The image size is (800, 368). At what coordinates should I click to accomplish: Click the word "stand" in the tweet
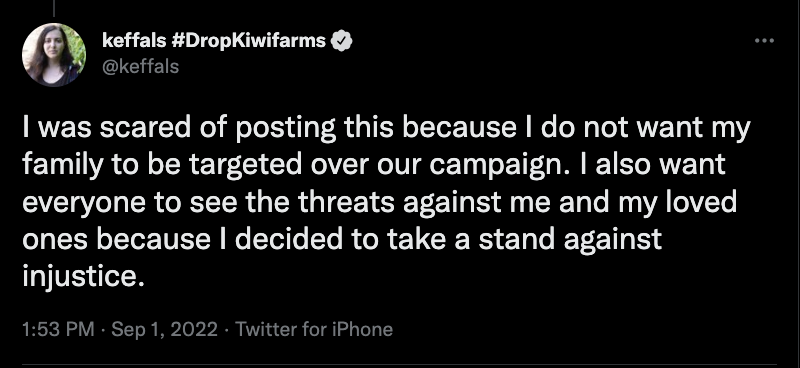coord(517,239)
